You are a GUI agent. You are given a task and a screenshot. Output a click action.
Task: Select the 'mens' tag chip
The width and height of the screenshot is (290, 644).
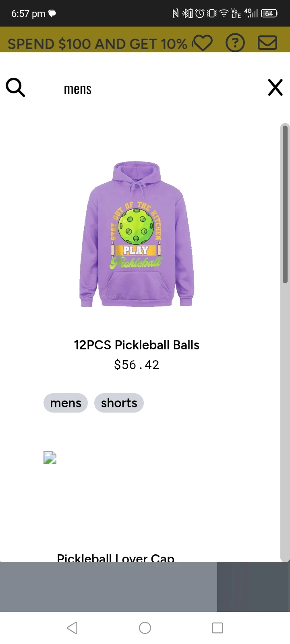66,403
